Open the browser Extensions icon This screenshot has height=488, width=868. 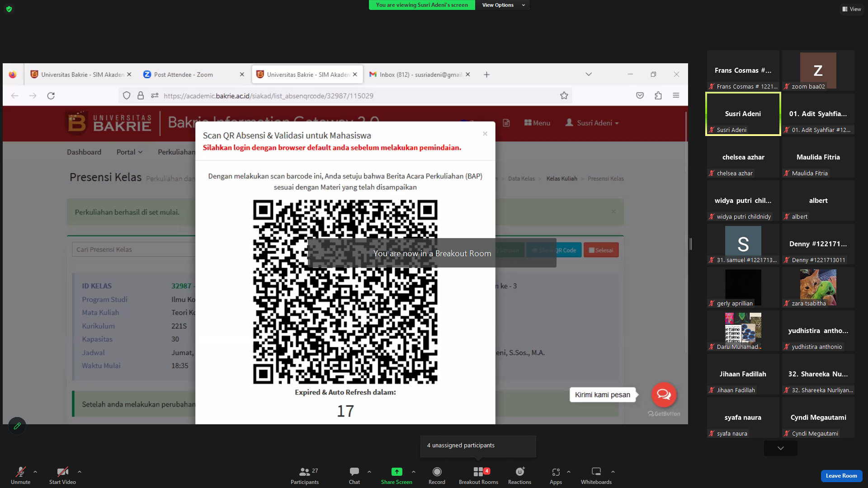(x=658, y=96)
